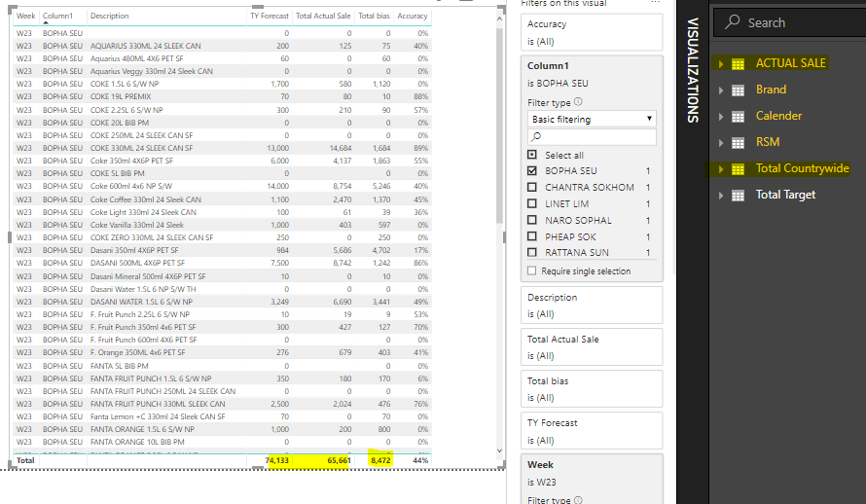The height and width of the screenshot is (504, 866).
Task: Uncheck the BOPHA SEU filter checkbox
Action: tap(532, 171)
